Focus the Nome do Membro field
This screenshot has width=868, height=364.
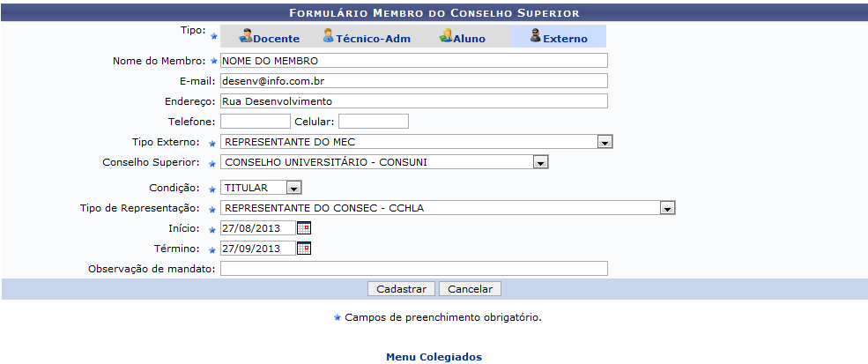[413, 61]
